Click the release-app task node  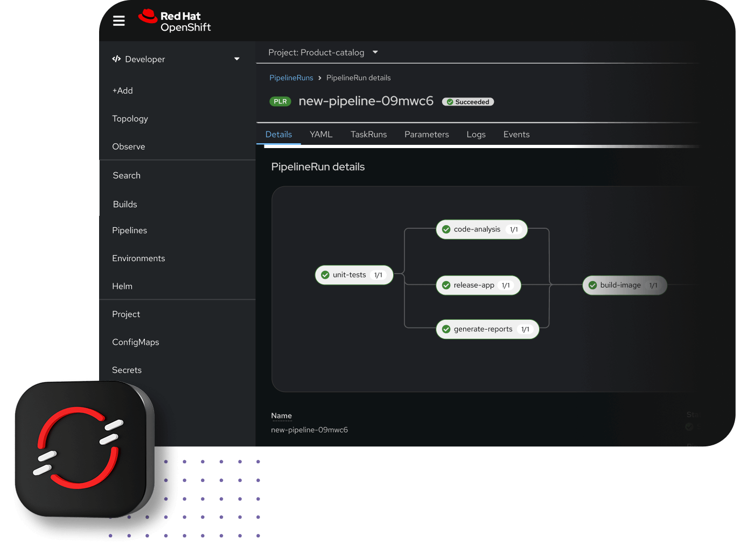pos(478,285)
